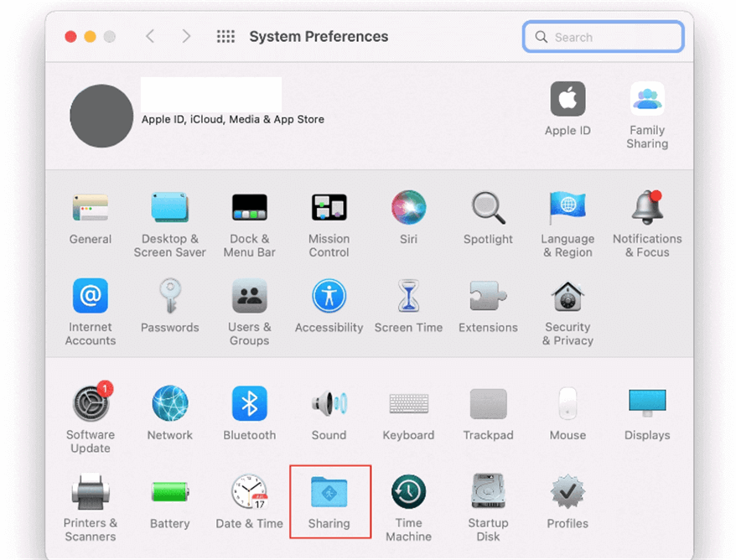Open Accessibility preferences

[x=329, y=306]
